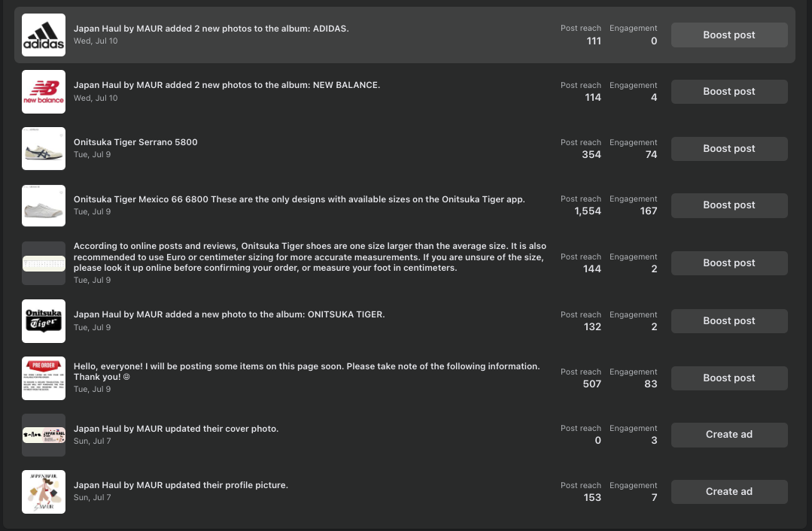View the updated profile picture thumbnail
The height and width of the screenshot is (531, 812).
click(x=44, y=492)
